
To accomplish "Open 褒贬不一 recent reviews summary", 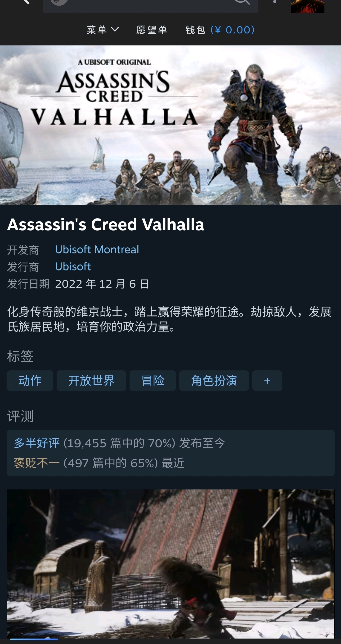I will point(99,463).
